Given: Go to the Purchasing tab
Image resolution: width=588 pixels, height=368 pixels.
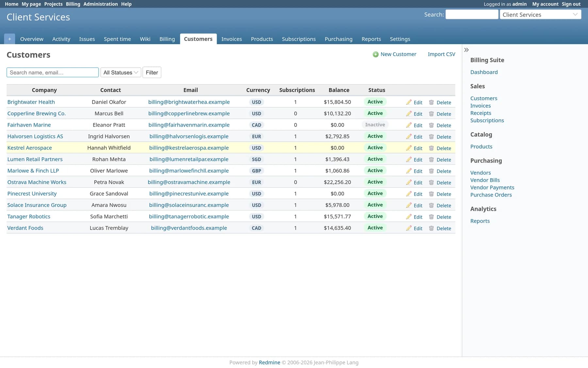Looking at the screenshot, I should point(338,39).
